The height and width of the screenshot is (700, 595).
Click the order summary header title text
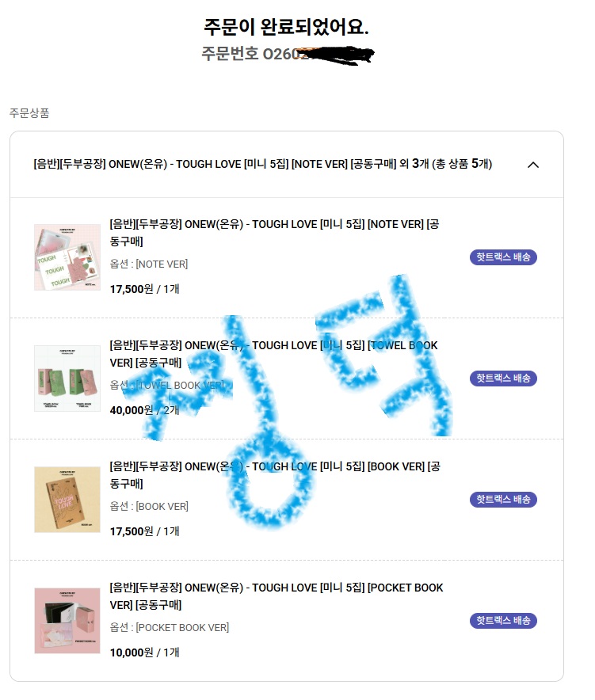(263, 164)
